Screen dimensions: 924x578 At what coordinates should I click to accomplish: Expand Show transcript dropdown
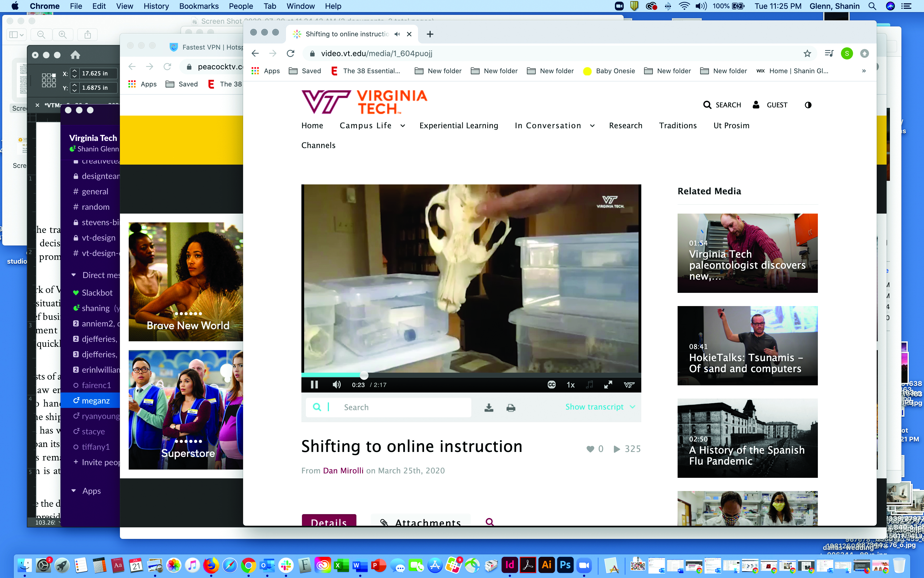point(600,407)
